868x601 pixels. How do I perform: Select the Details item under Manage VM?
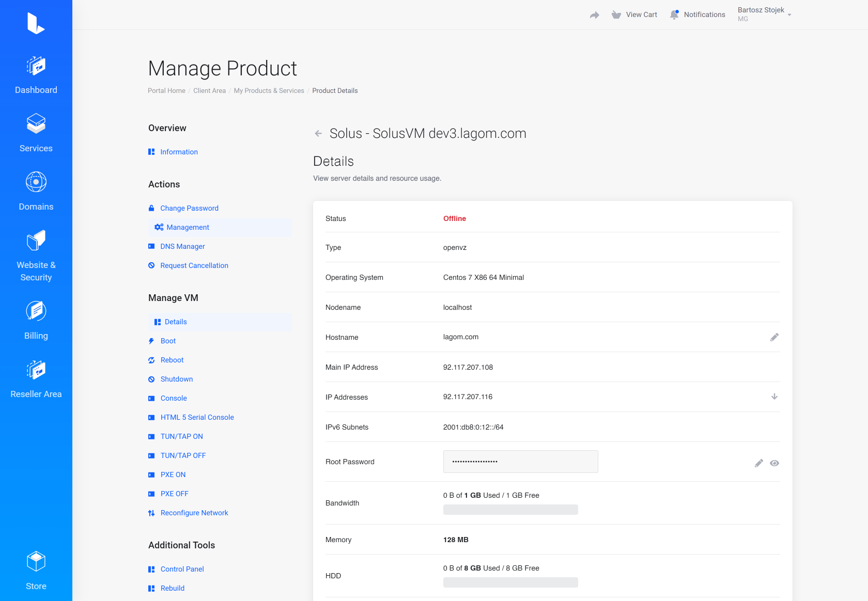220,322
